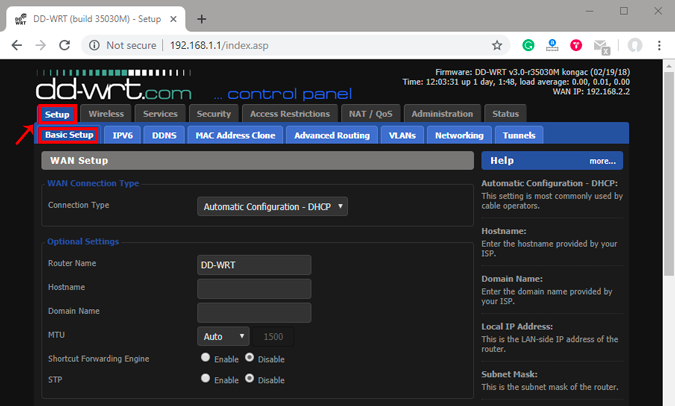Viewport: 675px width, 406px height.
Task: Open the MAC Address Clone sub-tab
Action: pyautogui.click(x=236, y=135)
